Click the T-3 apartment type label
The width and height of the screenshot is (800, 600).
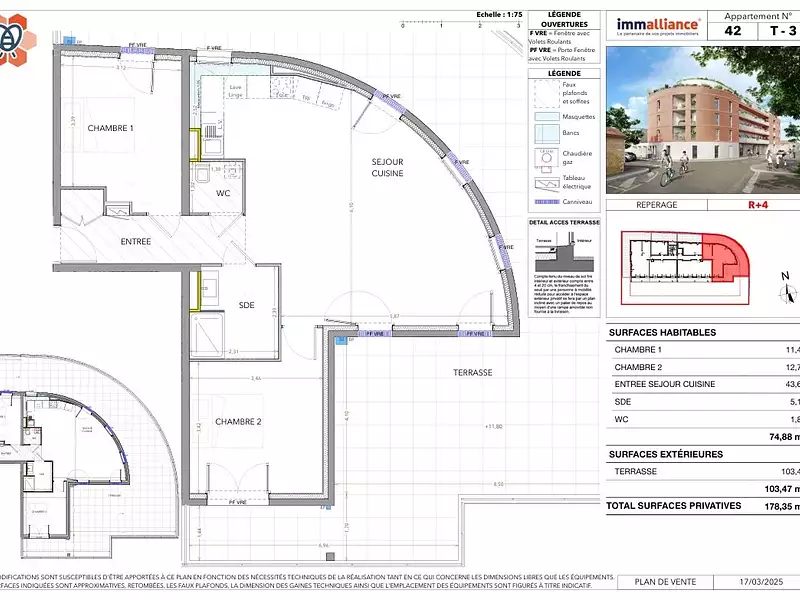785,30
